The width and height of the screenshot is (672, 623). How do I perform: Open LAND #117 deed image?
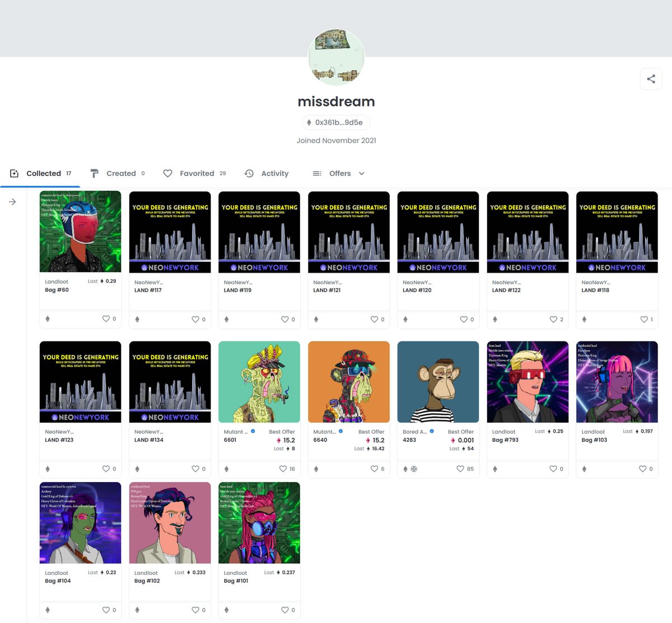170,232
